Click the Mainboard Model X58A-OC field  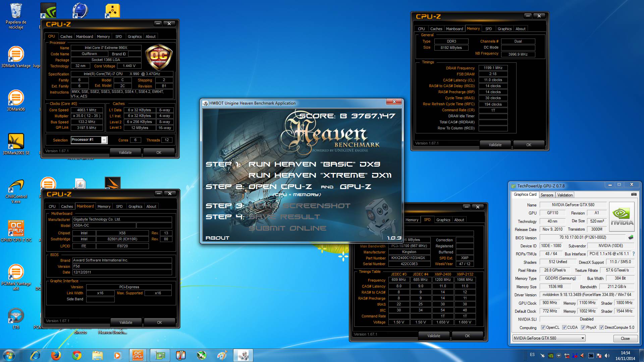pyautogui.click(x=104, y=226)
